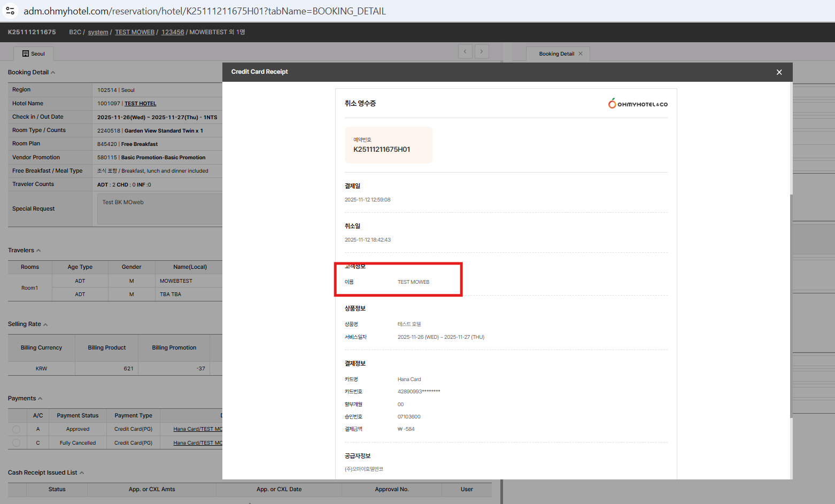835x504 pixels.
Task: Click the system breadcrumb link
Action: click(x=98, y=32)
